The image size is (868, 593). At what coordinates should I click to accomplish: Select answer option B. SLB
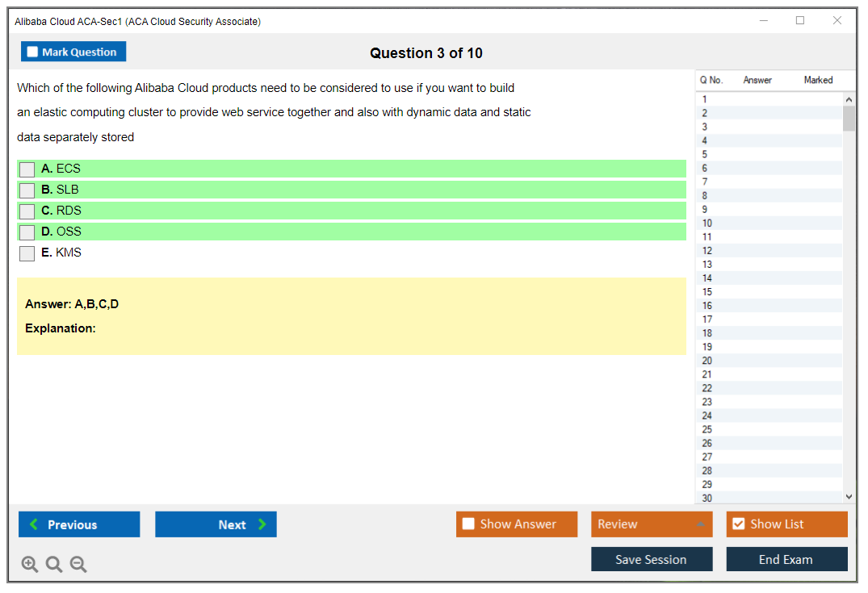tap(27, 190)
